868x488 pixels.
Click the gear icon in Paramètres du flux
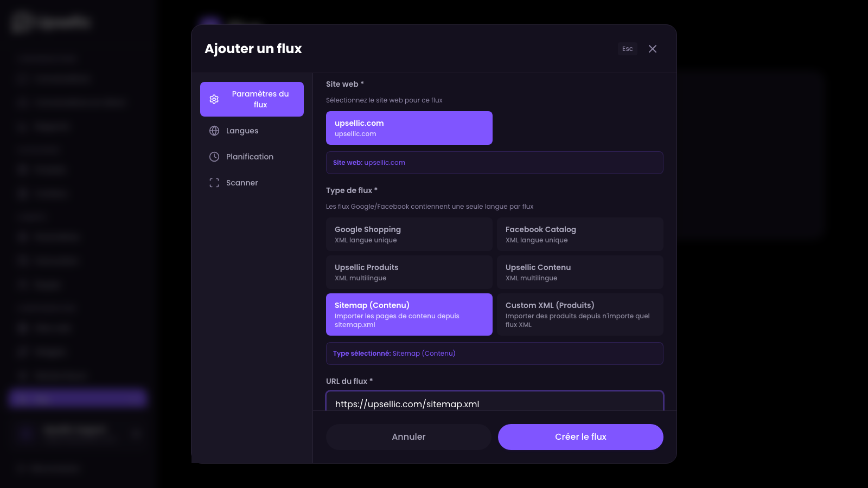tap(214, 99)
